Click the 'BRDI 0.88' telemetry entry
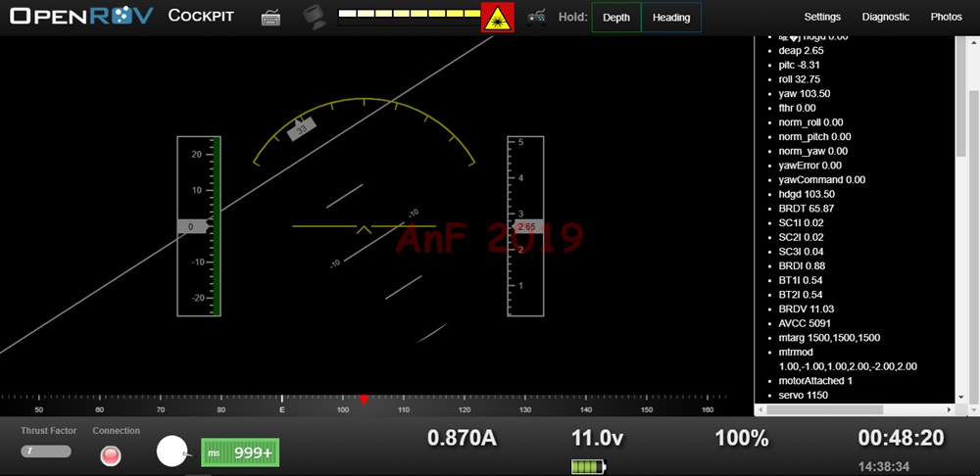Viewport: 980px width, 476px height. (x=802, y=266)
